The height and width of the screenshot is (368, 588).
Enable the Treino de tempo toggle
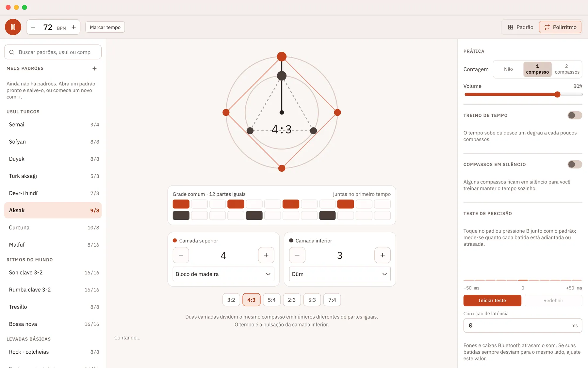click(575, 115)
